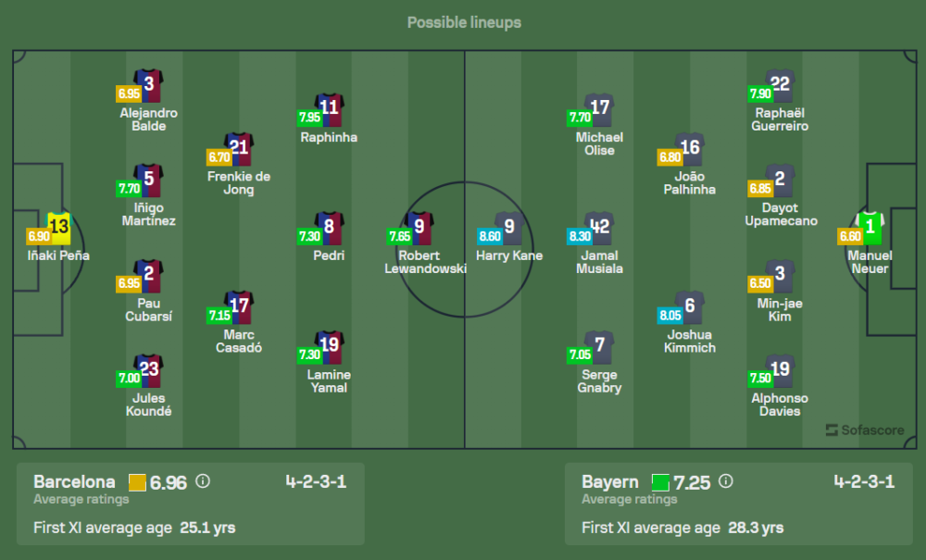Click Bayern's green average rating swatch
The width and height of the screenshot is (926, 560).
660,482
